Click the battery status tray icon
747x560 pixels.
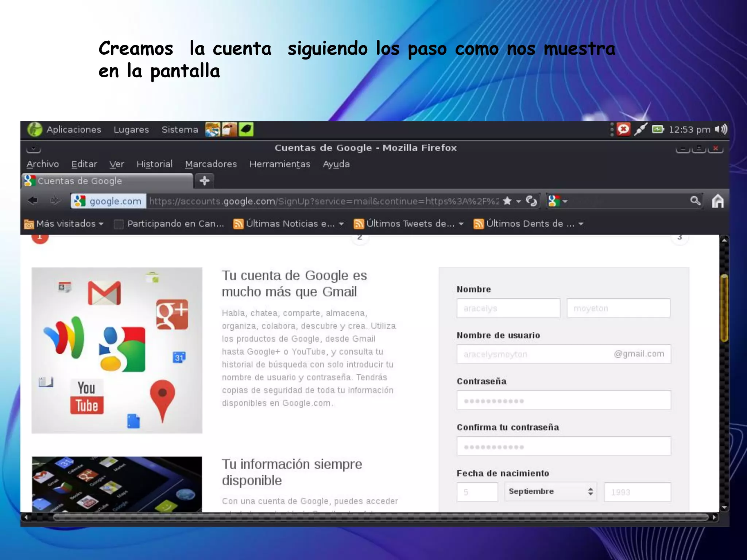658,129
